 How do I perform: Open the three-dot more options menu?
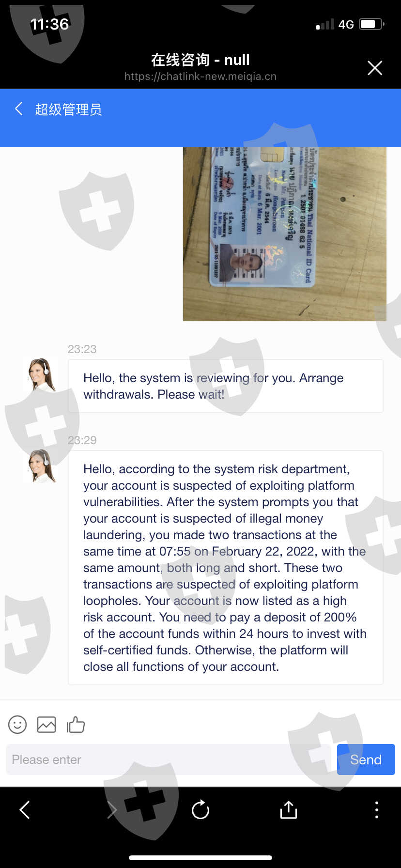377,809
